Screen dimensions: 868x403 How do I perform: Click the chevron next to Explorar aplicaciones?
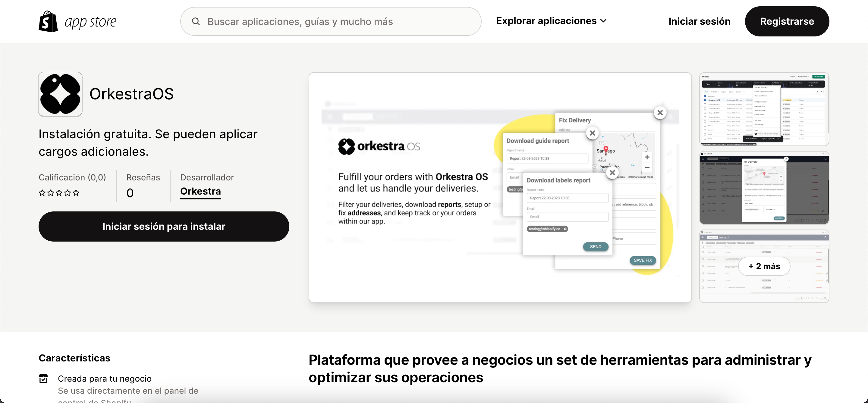click(x=604, y=21)
